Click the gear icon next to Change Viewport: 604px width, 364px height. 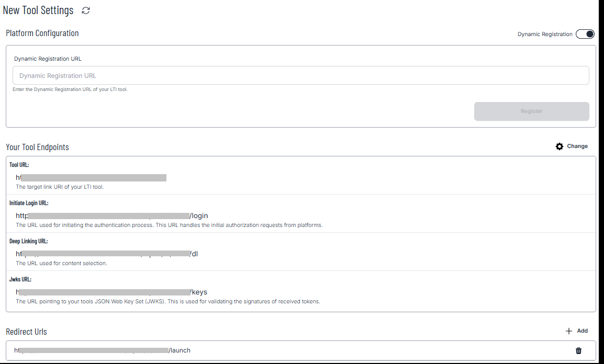[x=559, y=146]
